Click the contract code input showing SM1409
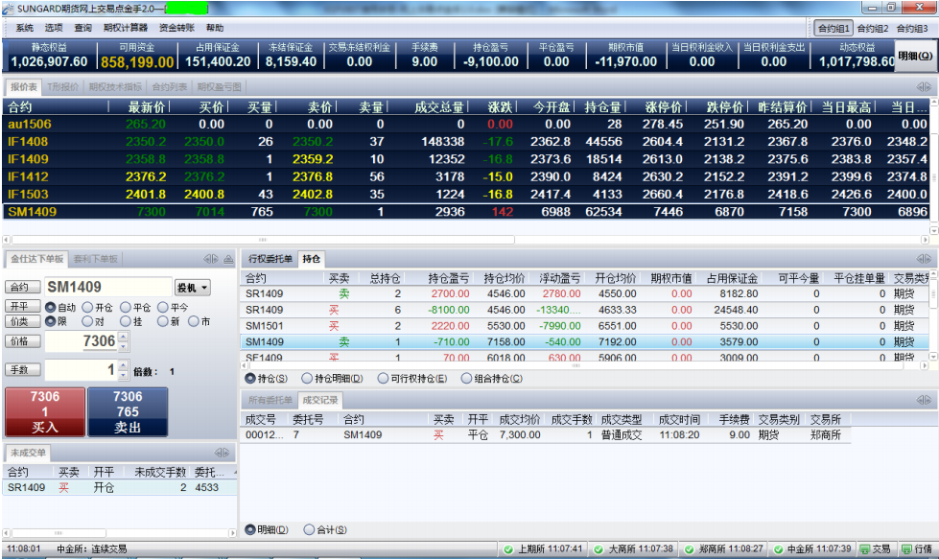The width and height of the screenshot is (939, 560). pos(108,288)
